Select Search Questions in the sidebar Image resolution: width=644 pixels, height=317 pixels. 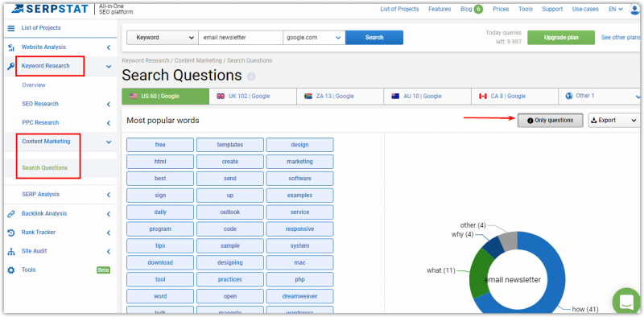coord(45,167)
